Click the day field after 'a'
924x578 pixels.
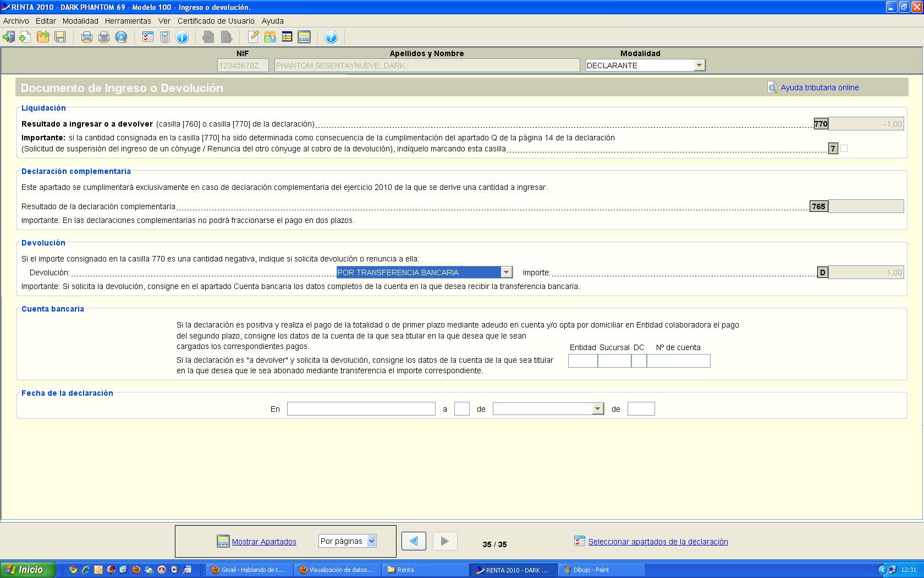[x=461, y=408]
